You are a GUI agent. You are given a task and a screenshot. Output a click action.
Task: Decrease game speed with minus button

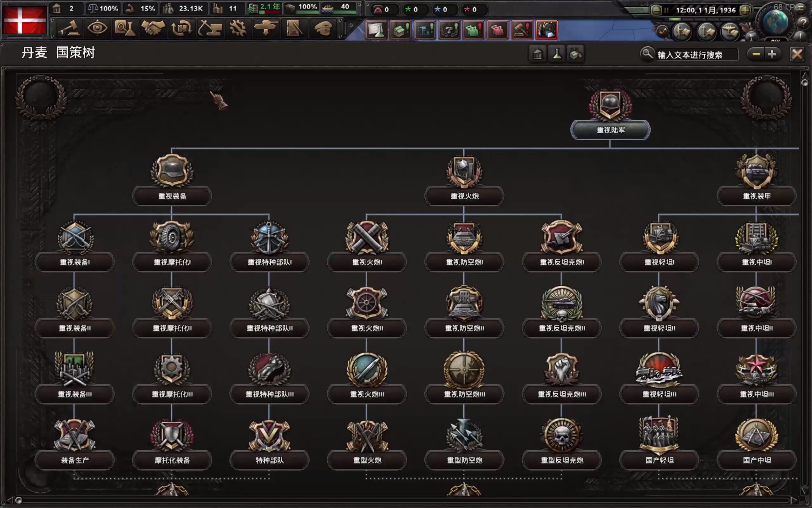pos(656,10)
